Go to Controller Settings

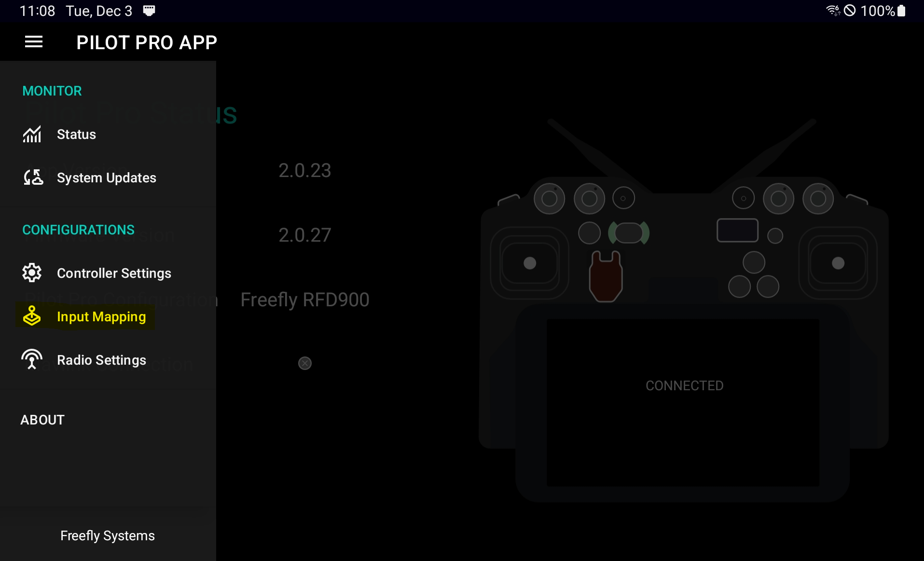click(114, 273)
